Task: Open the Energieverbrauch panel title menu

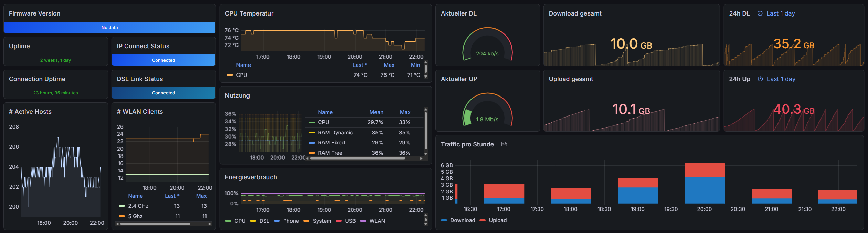Action: click(251, 177)
